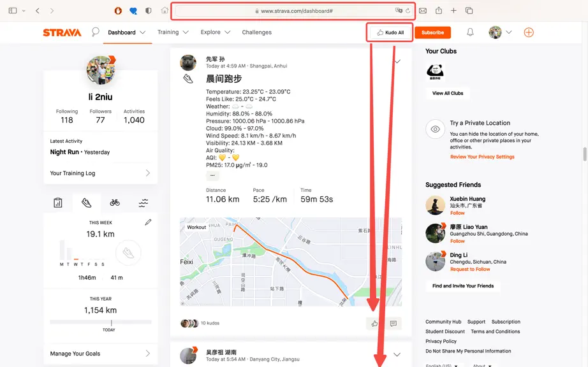Image resolution: width=588 pixels, height=367 pixels.
Task: Edit weekly goal with pencil icon
Action: pos(148,222)
